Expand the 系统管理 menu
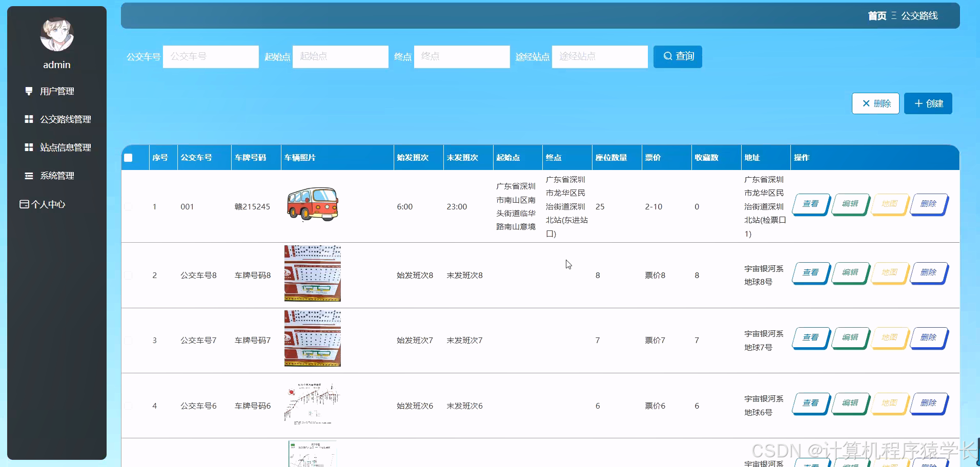980x467 pixels. [x=57, y=175]
